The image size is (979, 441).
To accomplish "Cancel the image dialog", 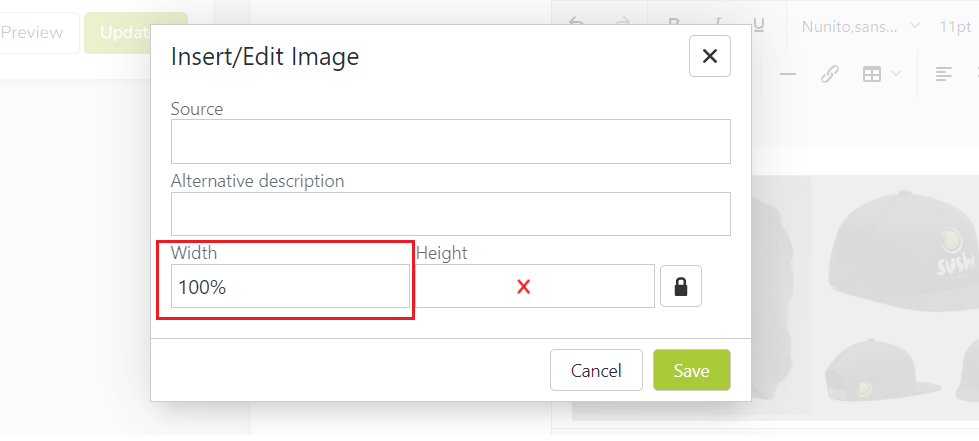I will point(596,370).
